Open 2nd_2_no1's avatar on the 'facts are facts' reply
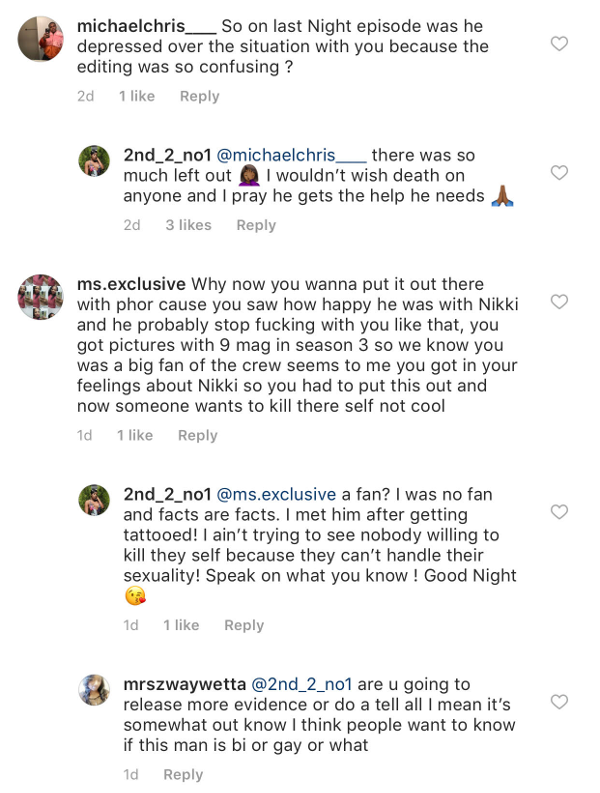This screenshot has height=793, width=600. (x=95, y=500)
